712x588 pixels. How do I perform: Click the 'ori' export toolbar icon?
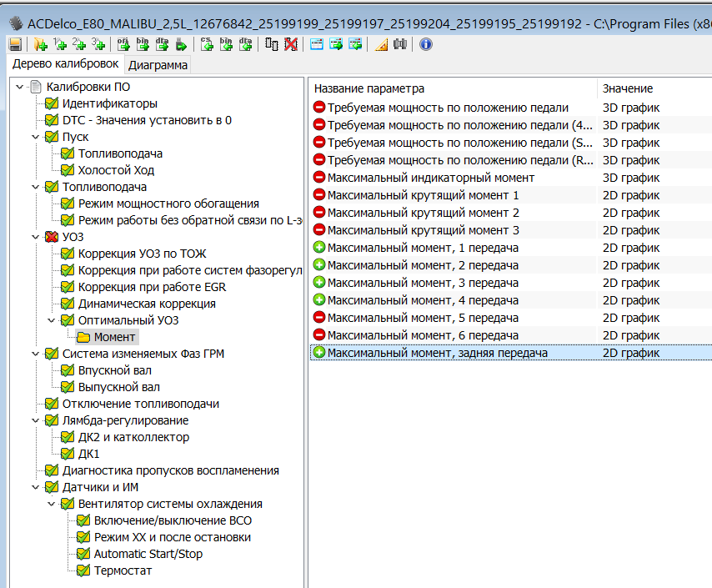(x=123, y=44)
